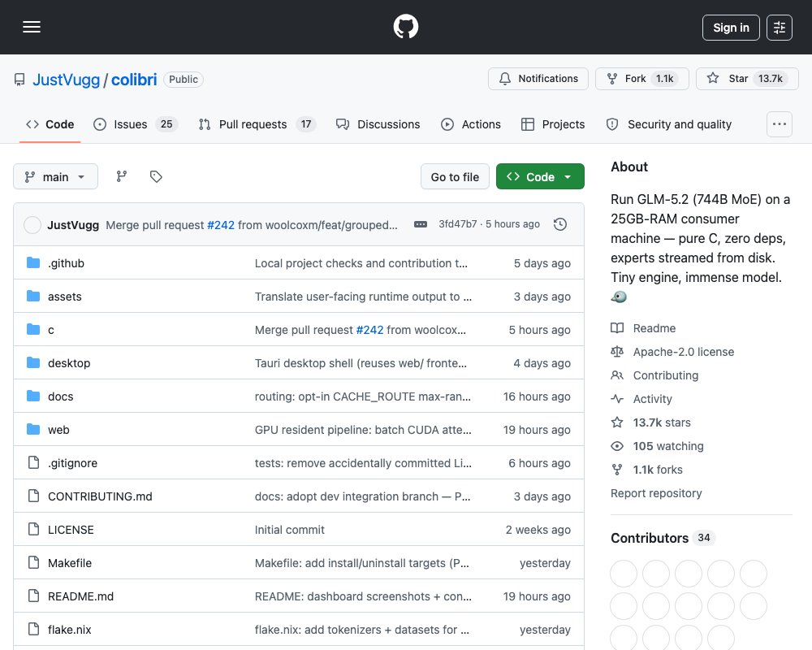Expand commit message ellipsis button
Image resolution: width=812 pixels, height=650 pixels.
[x=421, y=224]
